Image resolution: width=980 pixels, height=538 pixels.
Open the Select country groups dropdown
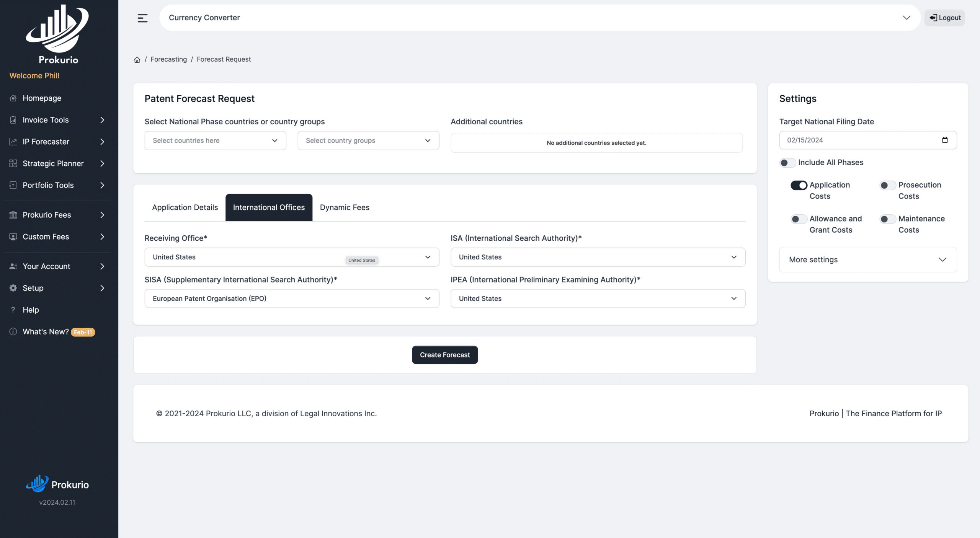[368, 140]
